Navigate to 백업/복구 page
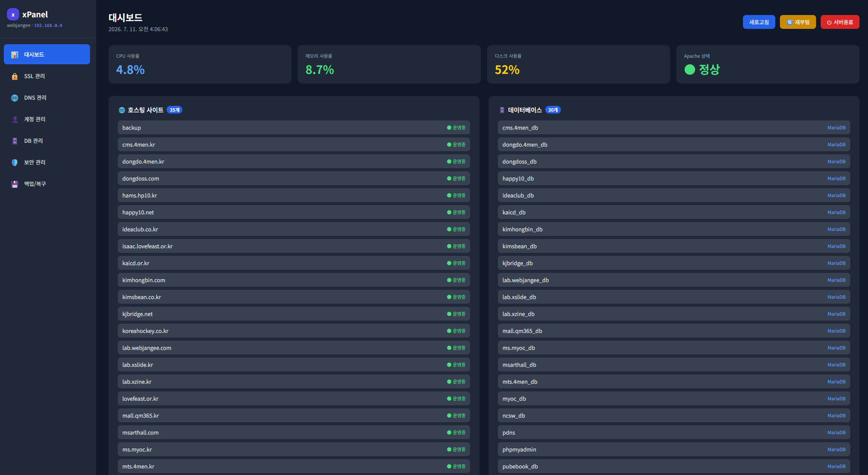Viewport: 868px width, 475px height. [47, 184]
